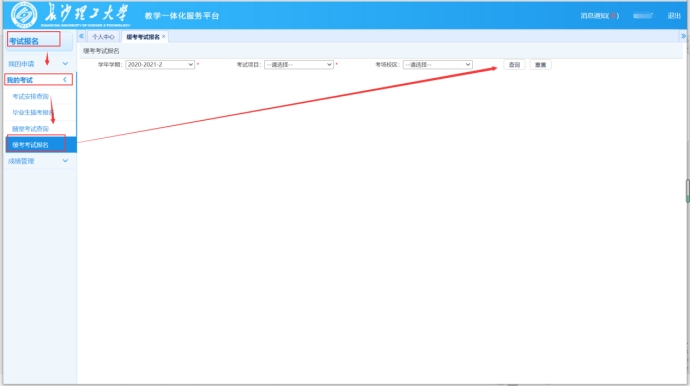Open 考试安排查询 in sidebar
Screen dimensions: 691x386
pyautogui.click(x=30, y=96)
